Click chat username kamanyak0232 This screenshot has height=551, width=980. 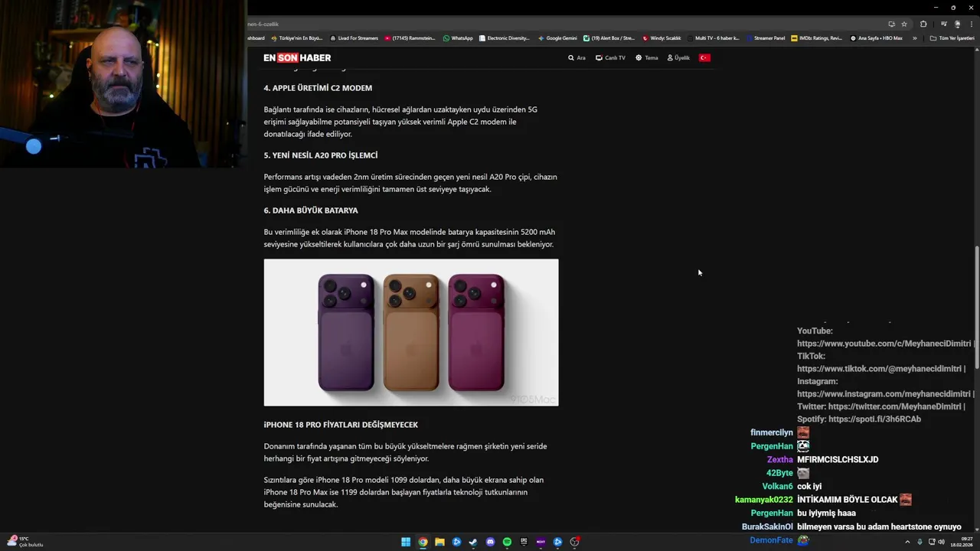point(764,500)
